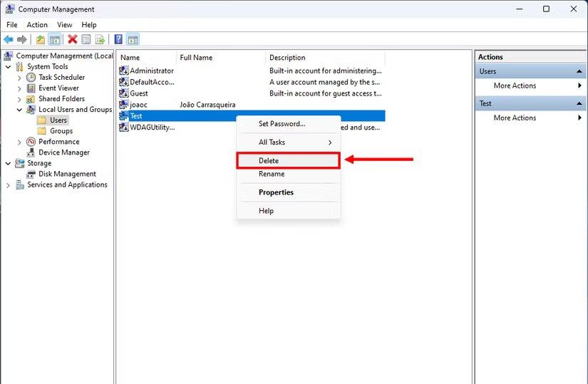Sort by the Full Name column header
This screenshot has width=588, height=384.
(x=220, y=58)
